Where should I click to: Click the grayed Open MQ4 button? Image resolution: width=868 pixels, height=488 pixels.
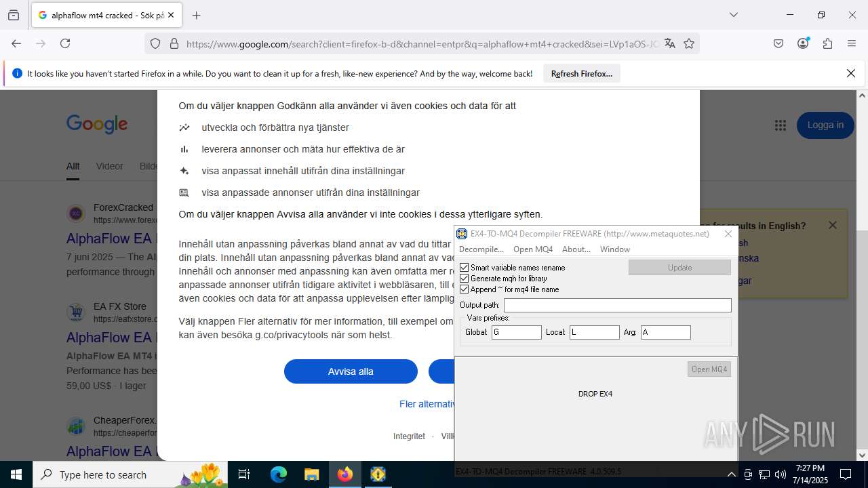pos(709,369)
